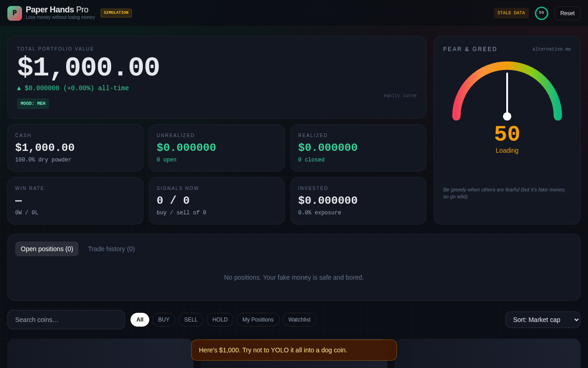Click the equity curve label
Viewport: 588px width, 368px height.
(x=400, y=96)
